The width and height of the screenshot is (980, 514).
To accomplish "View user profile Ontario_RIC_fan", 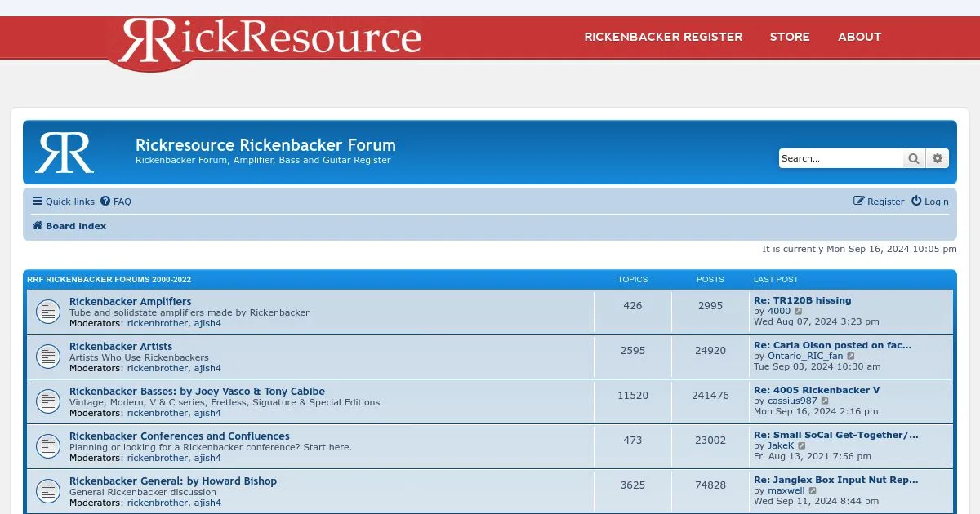I will click(805, 356).
